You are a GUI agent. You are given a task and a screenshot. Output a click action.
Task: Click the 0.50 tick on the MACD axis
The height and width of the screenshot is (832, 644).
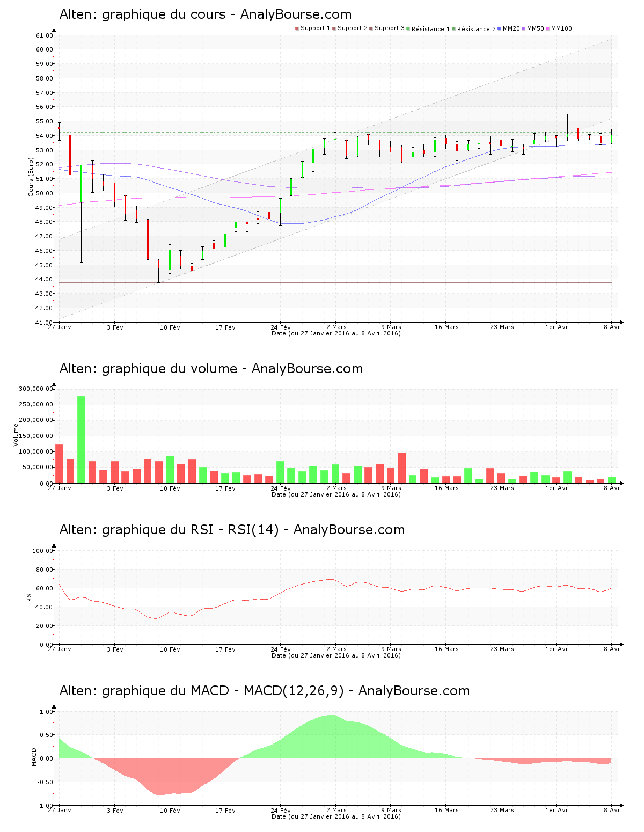tap(46, 735)
